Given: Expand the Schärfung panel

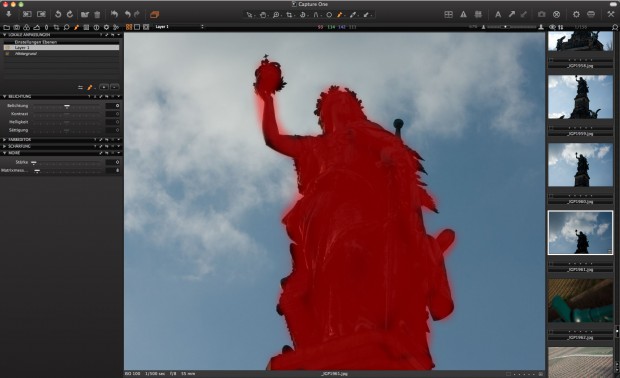Looking at the screenshot, I should (x=5, y=146).
